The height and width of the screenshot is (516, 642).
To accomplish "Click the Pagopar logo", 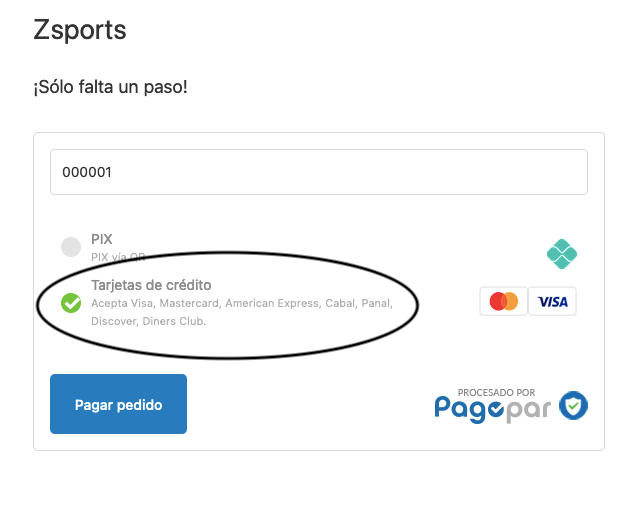I will coord(511,405).
